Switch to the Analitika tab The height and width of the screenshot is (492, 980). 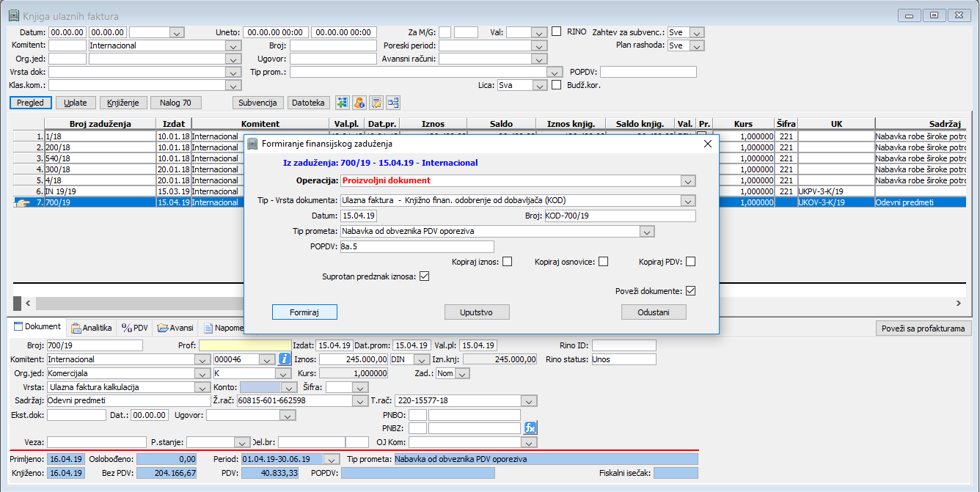point(92,328)
